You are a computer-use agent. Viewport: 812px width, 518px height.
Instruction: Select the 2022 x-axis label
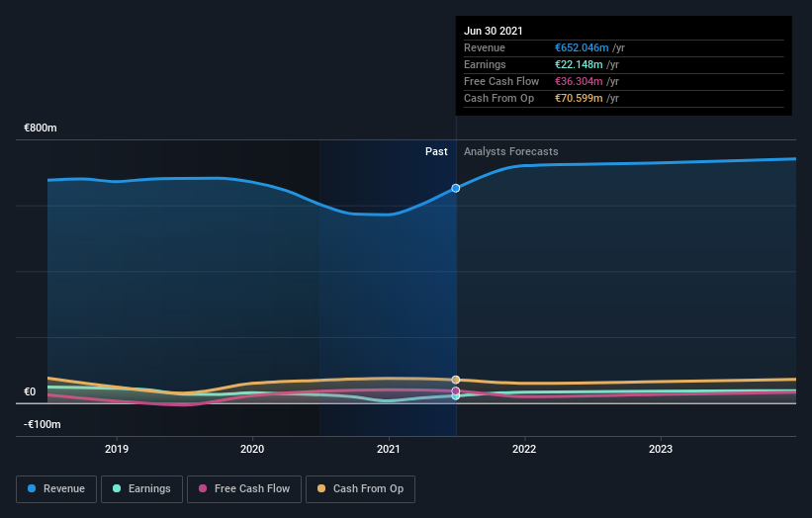(x=524, y=449)
